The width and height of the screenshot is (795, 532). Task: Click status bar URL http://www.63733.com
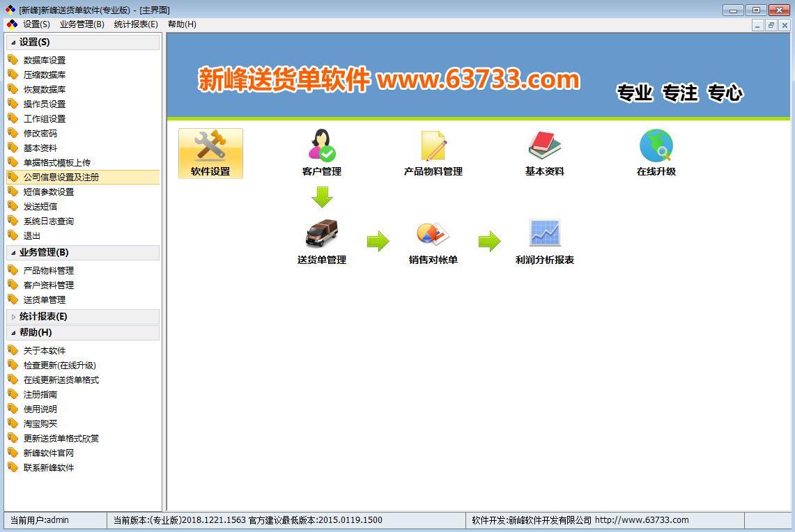click(x=642, y=520)
